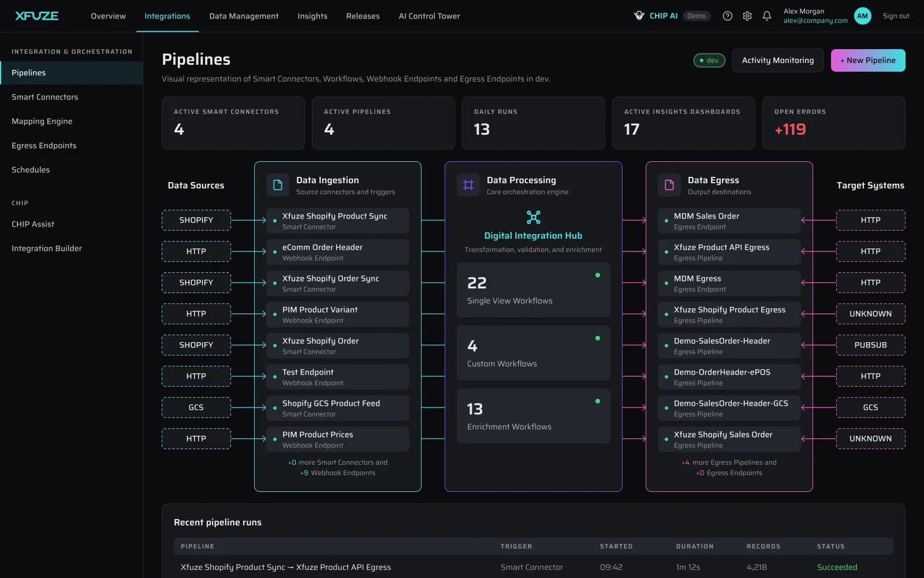Open the notifications bell

tap(767, 16)
